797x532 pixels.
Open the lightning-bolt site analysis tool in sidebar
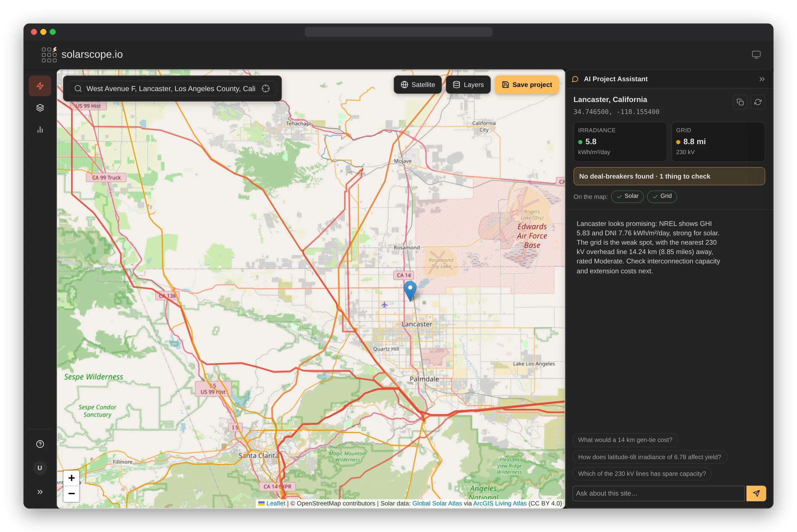tap(40, 86)
